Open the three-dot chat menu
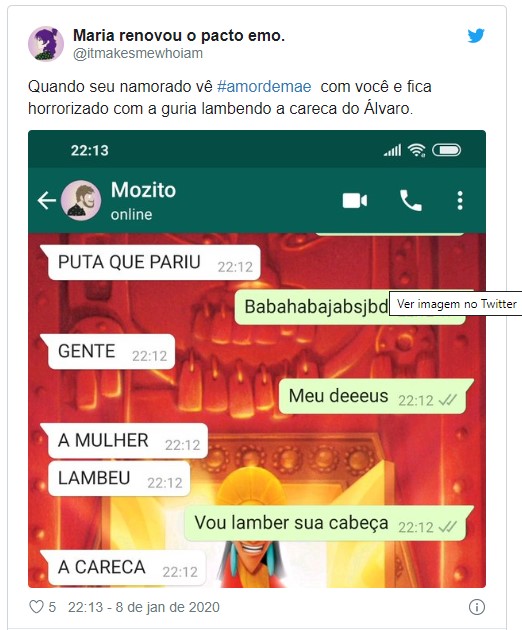522x630 pixels. [460, 200]
